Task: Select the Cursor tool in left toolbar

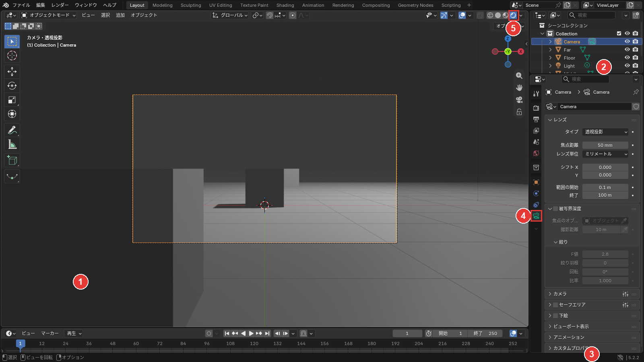Action: coord(12,56)
